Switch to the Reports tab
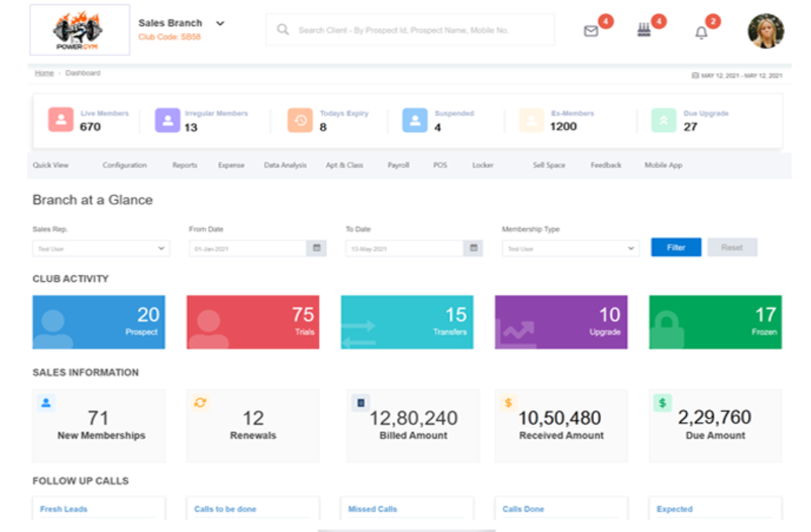811x532 pixels. tap(185, 165)
